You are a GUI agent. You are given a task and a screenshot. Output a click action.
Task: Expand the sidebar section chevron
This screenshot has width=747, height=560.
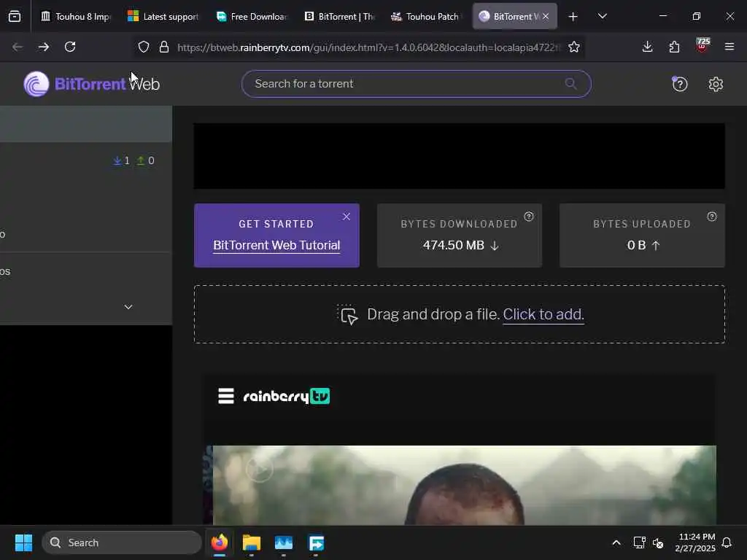point(128,307)
